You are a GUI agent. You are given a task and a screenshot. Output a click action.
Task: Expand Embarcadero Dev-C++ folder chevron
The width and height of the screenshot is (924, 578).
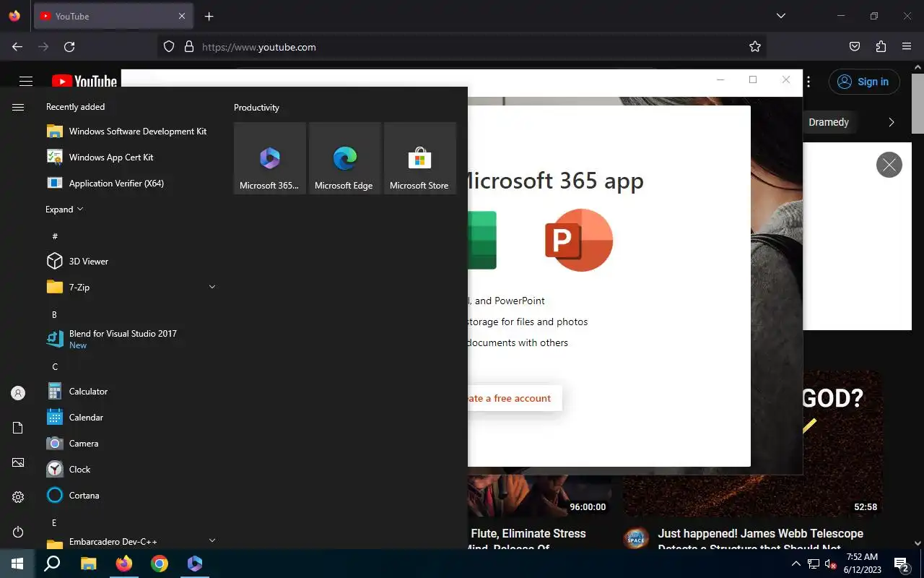(x=212, y=540)
